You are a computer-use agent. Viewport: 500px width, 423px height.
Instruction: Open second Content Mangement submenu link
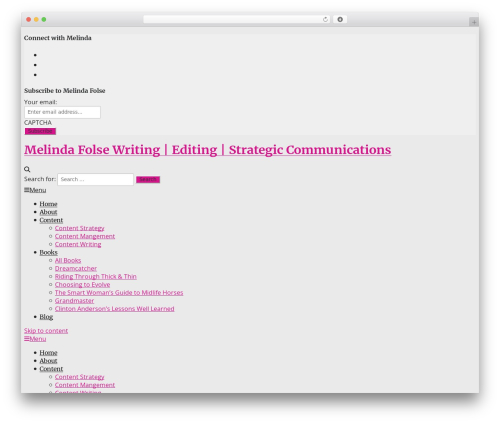85,385
